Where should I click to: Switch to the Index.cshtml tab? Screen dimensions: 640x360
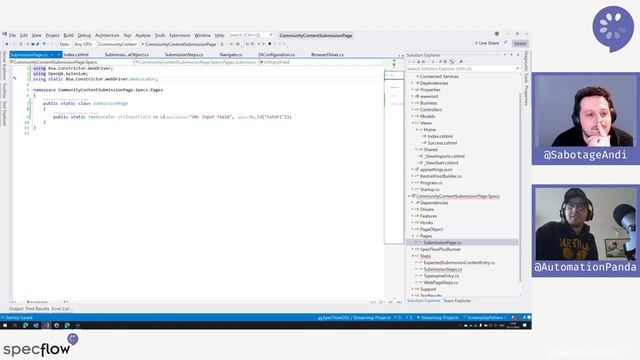pyautogui.click(x=76, y=54)
